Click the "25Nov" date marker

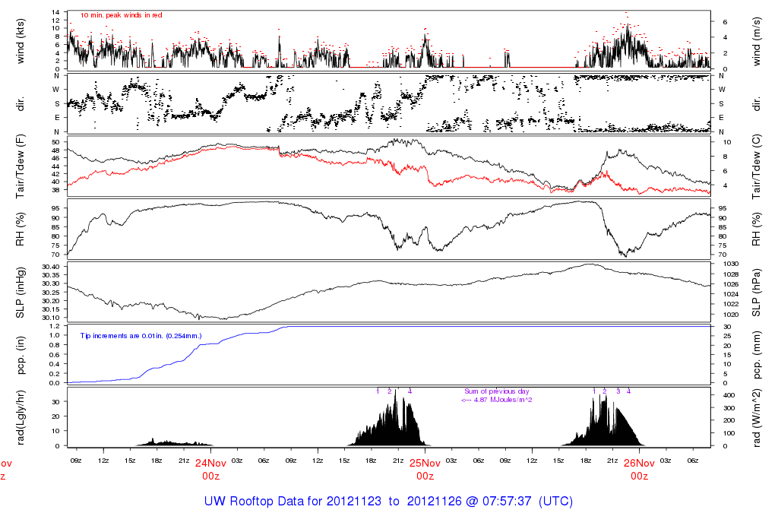click(425, 463)
